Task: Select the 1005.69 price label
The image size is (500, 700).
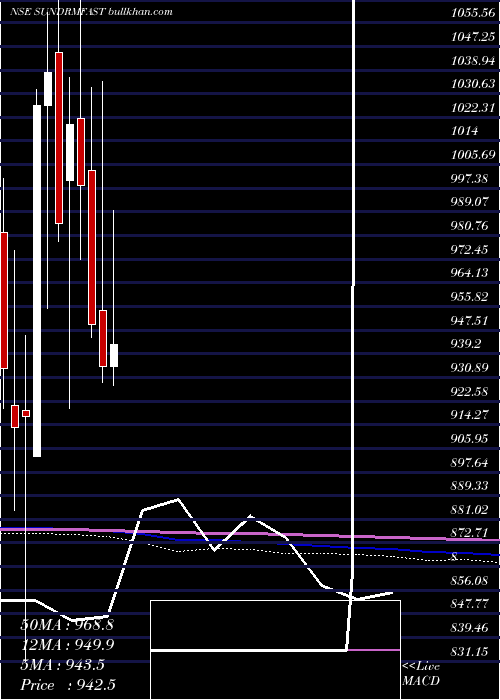Action: pyautogui.click(x=473, y=155)
